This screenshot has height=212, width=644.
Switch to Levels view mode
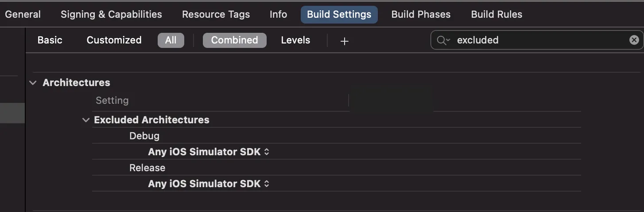point(295,40)
